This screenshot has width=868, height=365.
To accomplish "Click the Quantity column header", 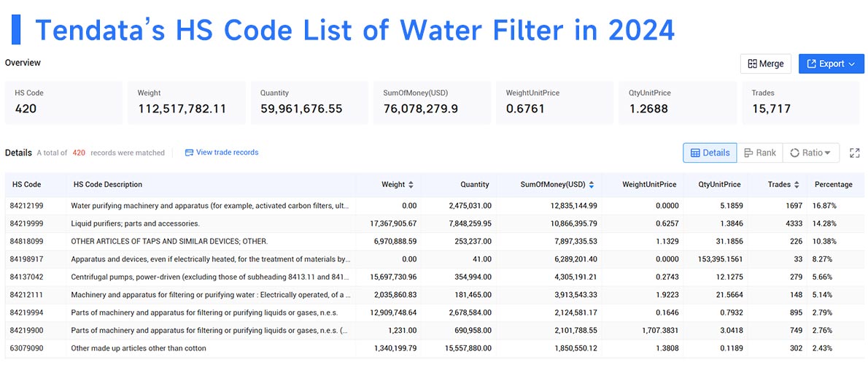I will click(474, 185).
